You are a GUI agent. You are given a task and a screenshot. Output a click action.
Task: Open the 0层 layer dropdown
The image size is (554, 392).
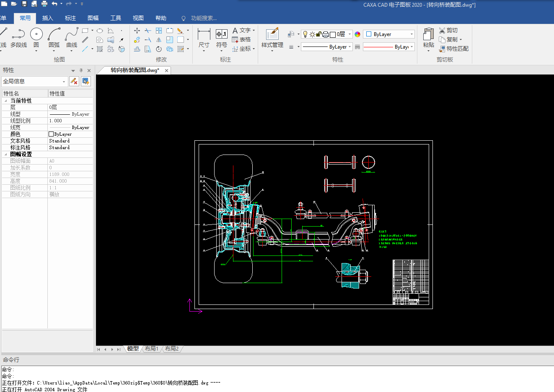click(349, 34)
